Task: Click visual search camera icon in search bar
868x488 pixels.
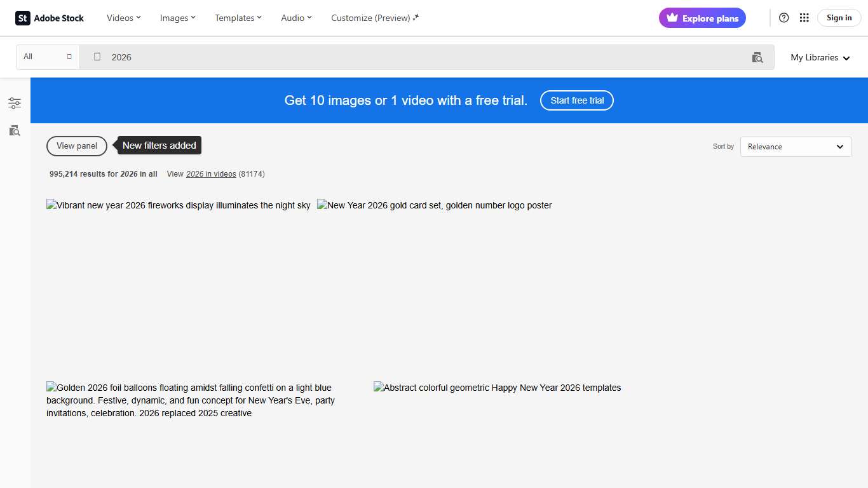Action: point(757,57)
